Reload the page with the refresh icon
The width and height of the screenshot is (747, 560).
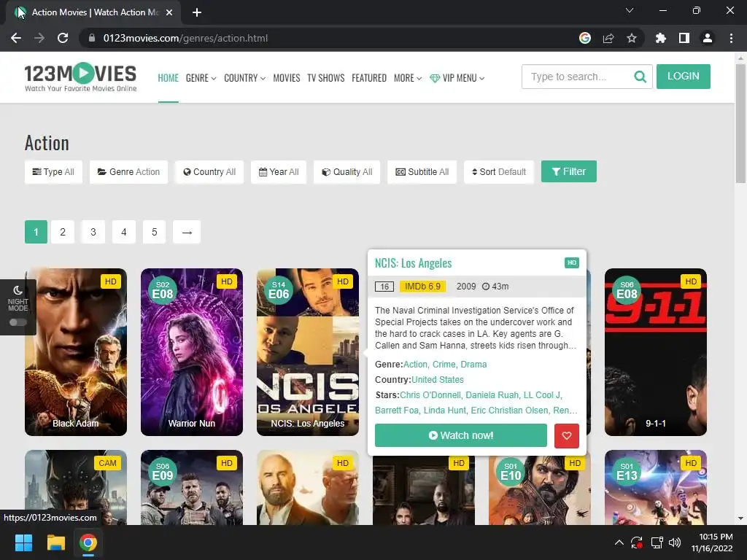click(x=63, y=38)
